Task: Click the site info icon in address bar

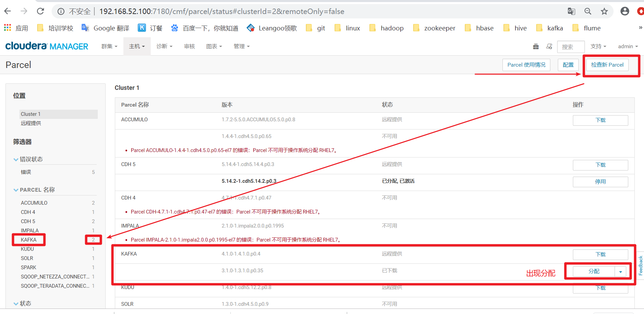Action: (x=61, y=12)
